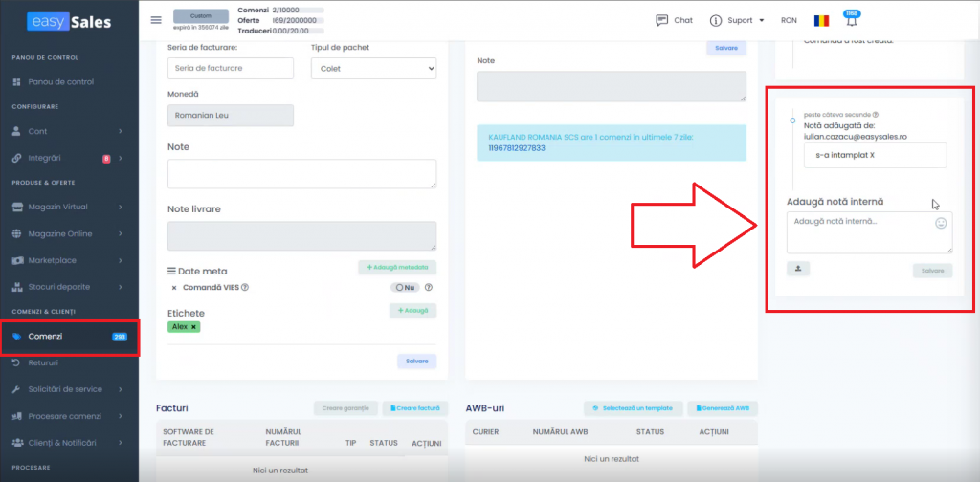Screen dimensions: 980x482
Task: Click the Romanian Leu currency field
Action: point(231,116)
